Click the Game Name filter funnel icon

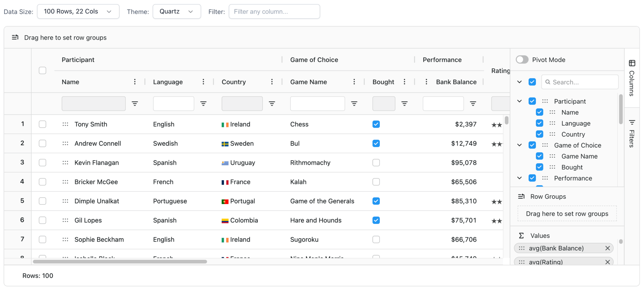pos(354,103)
